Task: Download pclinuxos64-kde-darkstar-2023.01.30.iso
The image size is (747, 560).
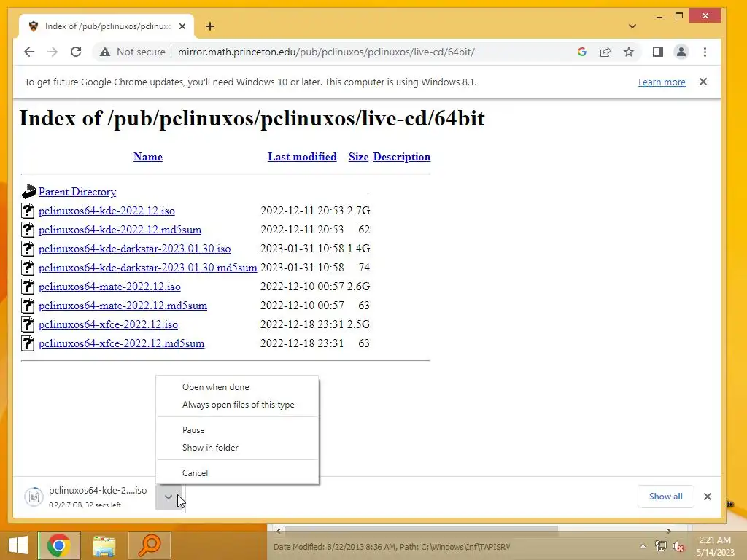Action: click(x=134, y=249)
